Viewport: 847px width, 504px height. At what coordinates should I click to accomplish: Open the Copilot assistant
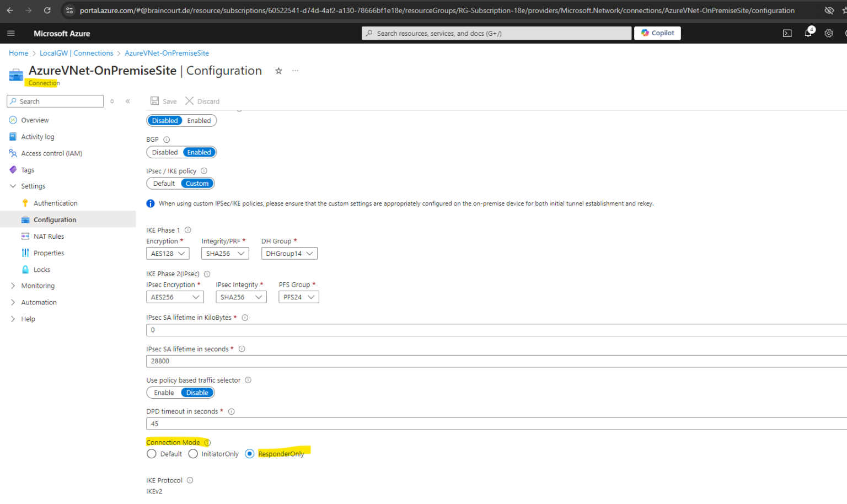[x=657, y=33]
